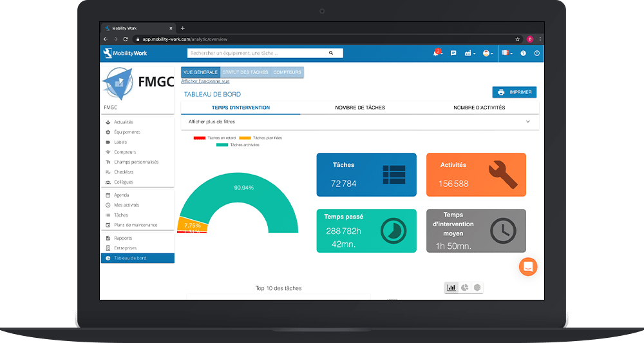Click the Mes activités clock icon
Screen dimensions: 644x343
click(108, 205)
